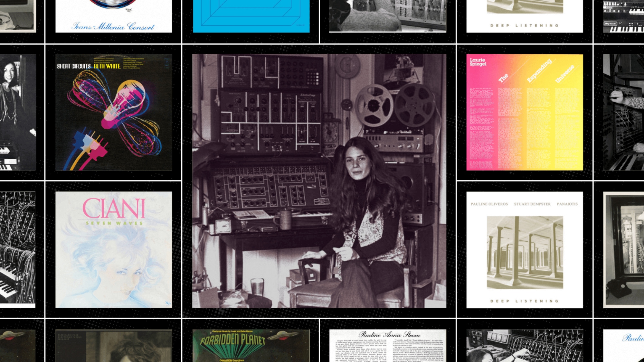644x362 pixels.
Task: Click the Trans-Millenia Consort album cover
Action: tap(114, 16)
